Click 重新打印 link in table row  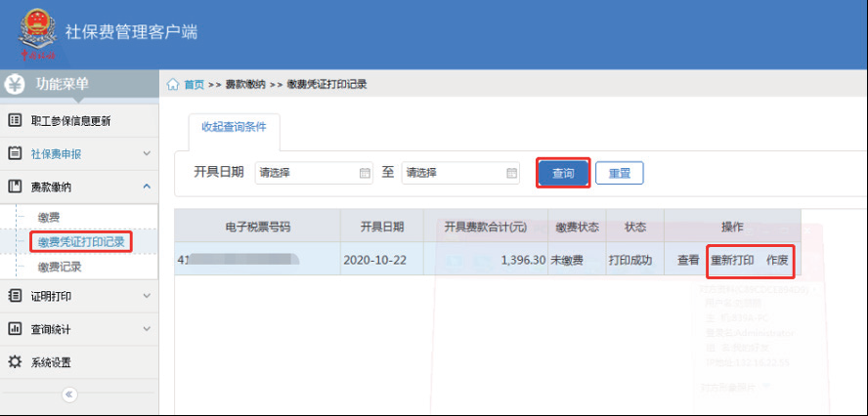click(x=731, y=261)
